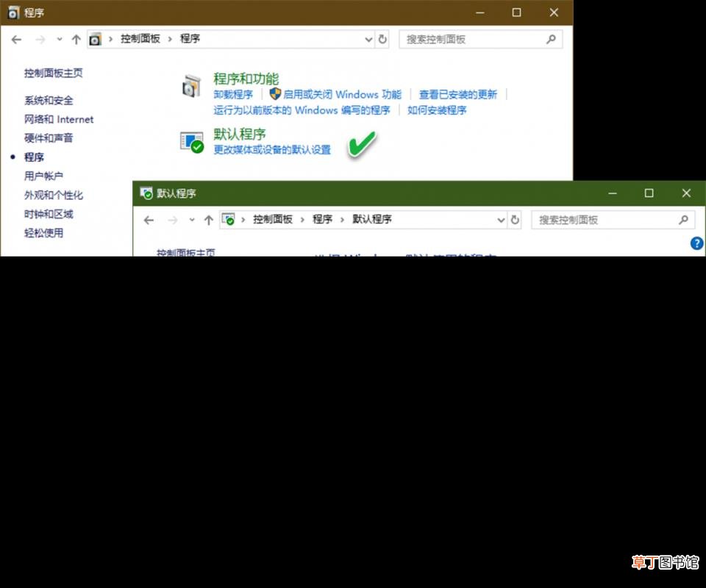Click search box in 默认程序 window
The width and height of the screenshot is (706, 588).
tap(613, 220)
